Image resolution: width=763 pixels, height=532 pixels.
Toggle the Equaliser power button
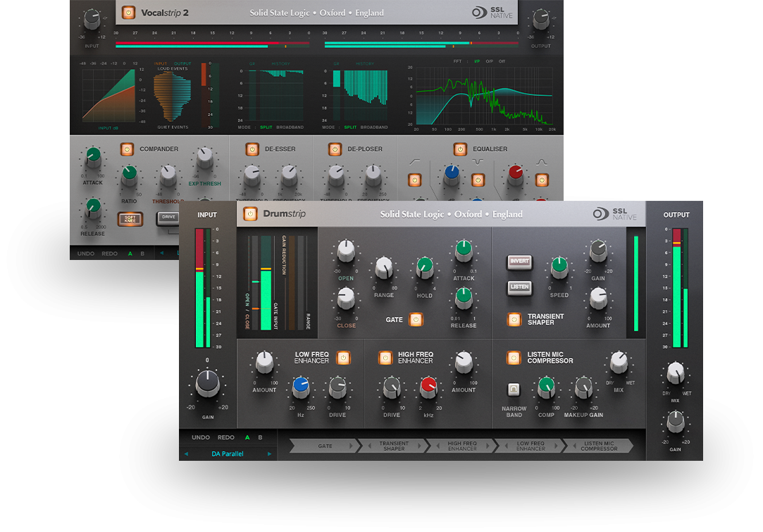tap(460, 149)
